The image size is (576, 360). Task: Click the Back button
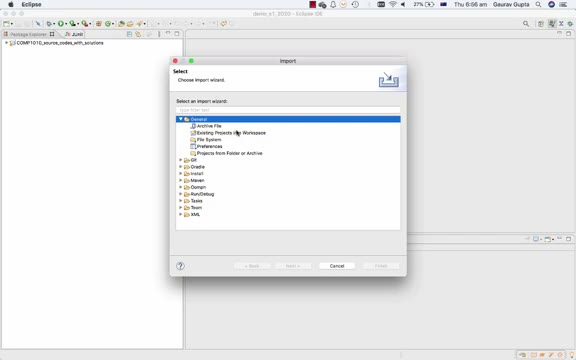click(x=252, y=266)
